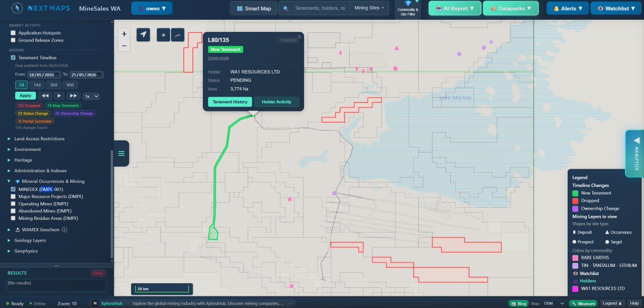
Task: Enable Operating Mines (DMPE) layer
Action: coord(13,204)
